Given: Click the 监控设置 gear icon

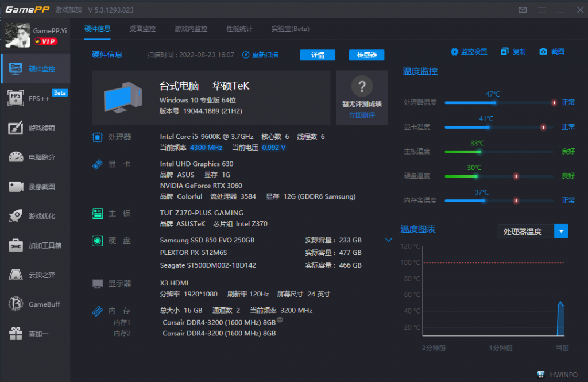Looking at the screenshot, I should [x=455, y=52].
